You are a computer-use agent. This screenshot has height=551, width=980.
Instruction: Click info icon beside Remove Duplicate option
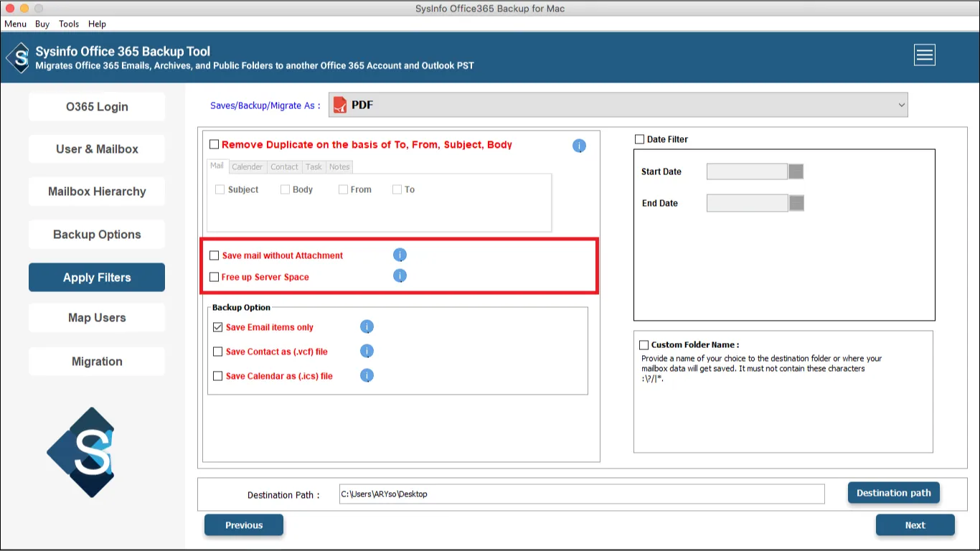click(x=579, y=146)
